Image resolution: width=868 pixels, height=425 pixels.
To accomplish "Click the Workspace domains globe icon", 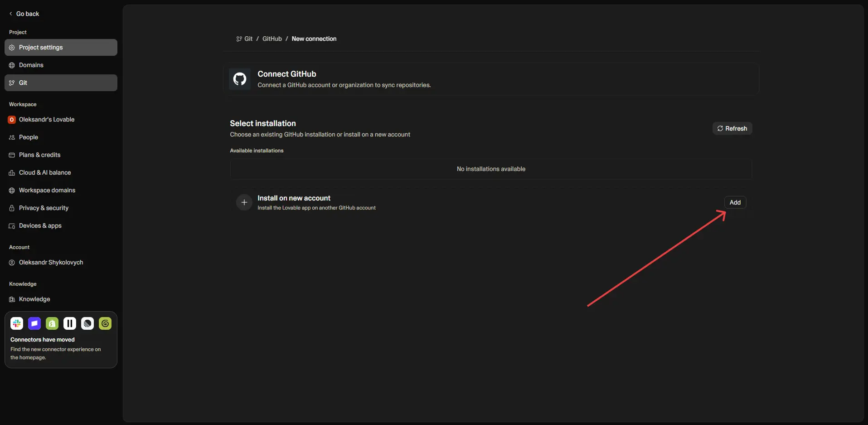I will (x=12, y=191).
